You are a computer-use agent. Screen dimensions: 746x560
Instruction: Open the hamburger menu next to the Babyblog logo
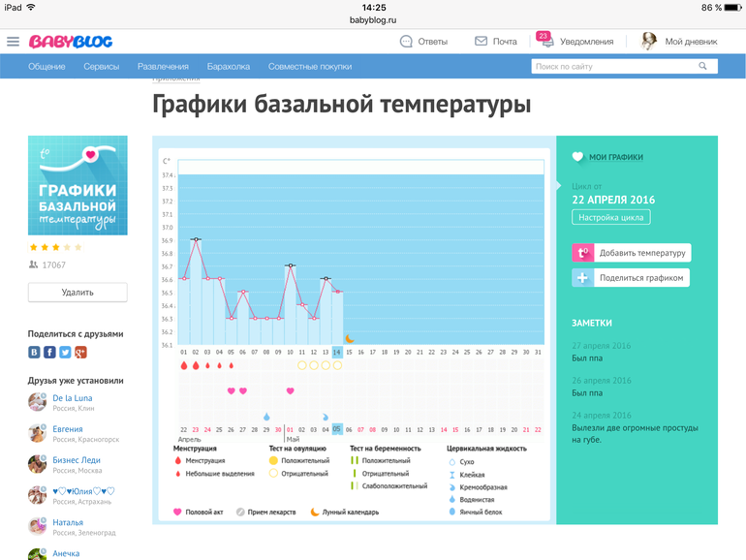pos(13,42)
